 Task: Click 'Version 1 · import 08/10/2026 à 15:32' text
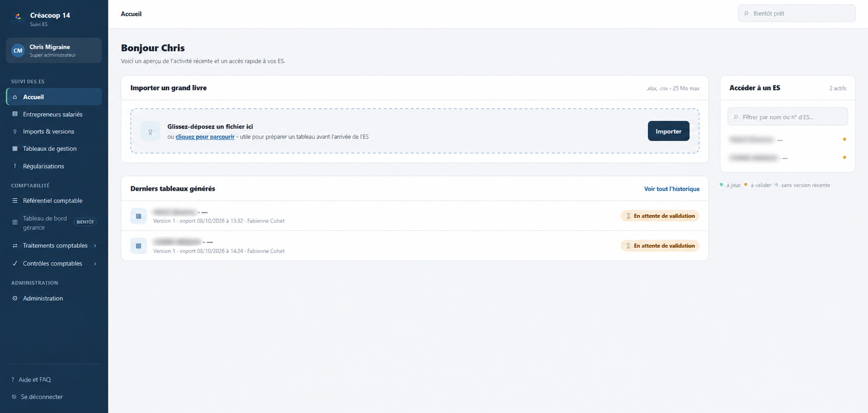pos(198,221)
